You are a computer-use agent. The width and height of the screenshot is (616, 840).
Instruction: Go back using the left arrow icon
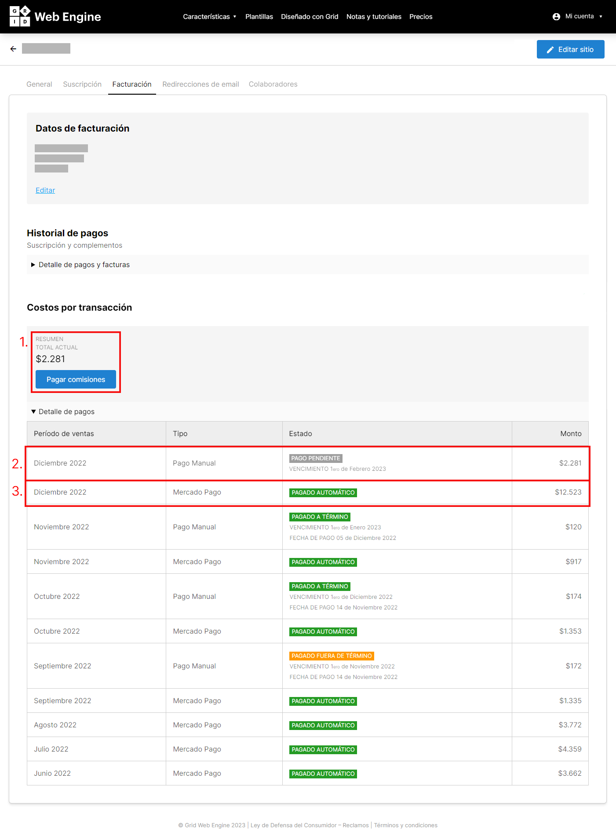pyautogui.click(x=13, y=49)
